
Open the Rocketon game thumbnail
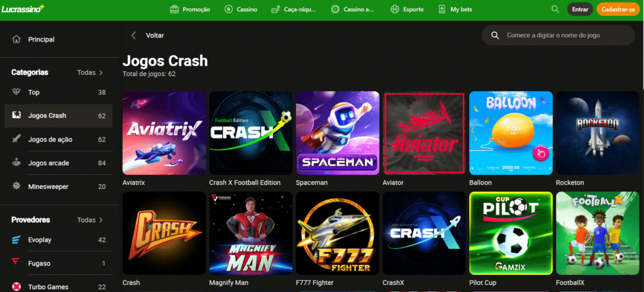pos(597,133)
